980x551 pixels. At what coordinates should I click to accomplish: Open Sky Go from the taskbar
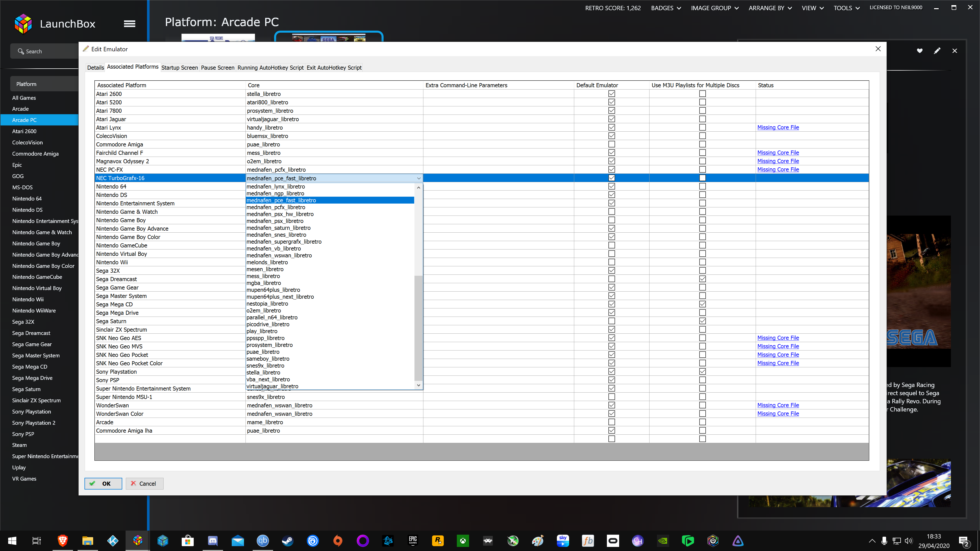[x=563, y=541]
